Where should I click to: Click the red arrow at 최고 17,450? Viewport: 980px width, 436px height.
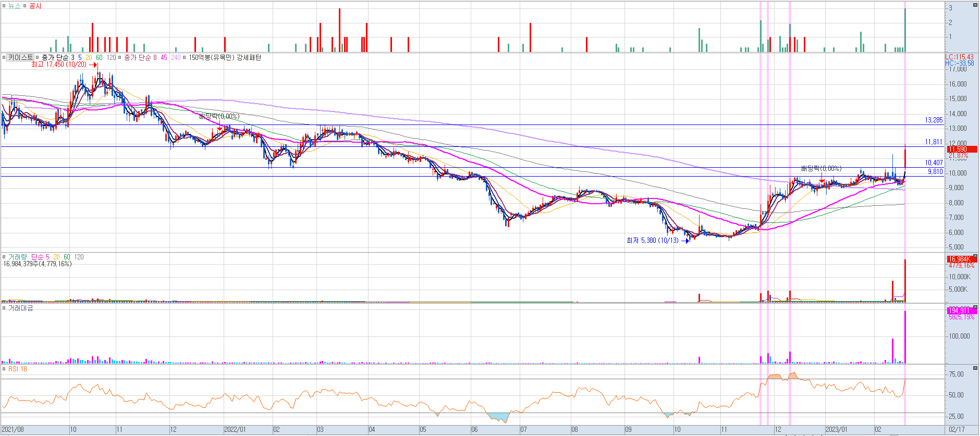tap(93, 65)
